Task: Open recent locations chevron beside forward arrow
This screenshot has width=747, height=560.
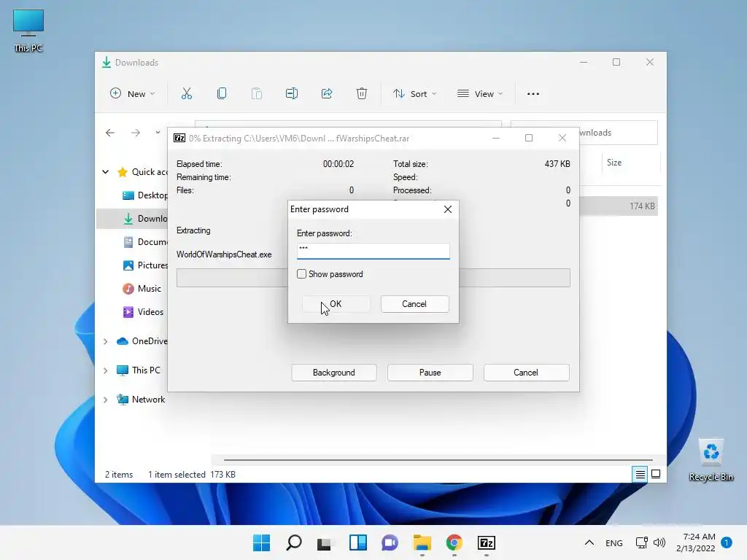Action: click(158, 133)
